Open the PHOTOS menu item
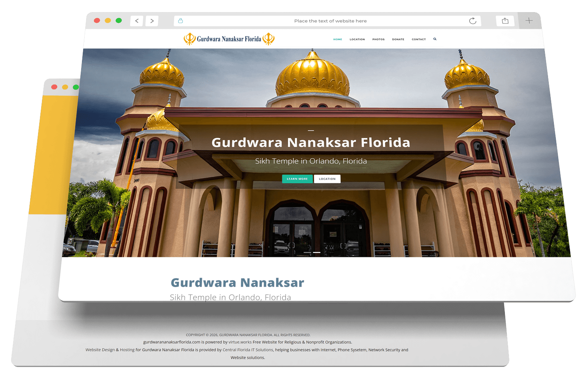 coord(378,39)
